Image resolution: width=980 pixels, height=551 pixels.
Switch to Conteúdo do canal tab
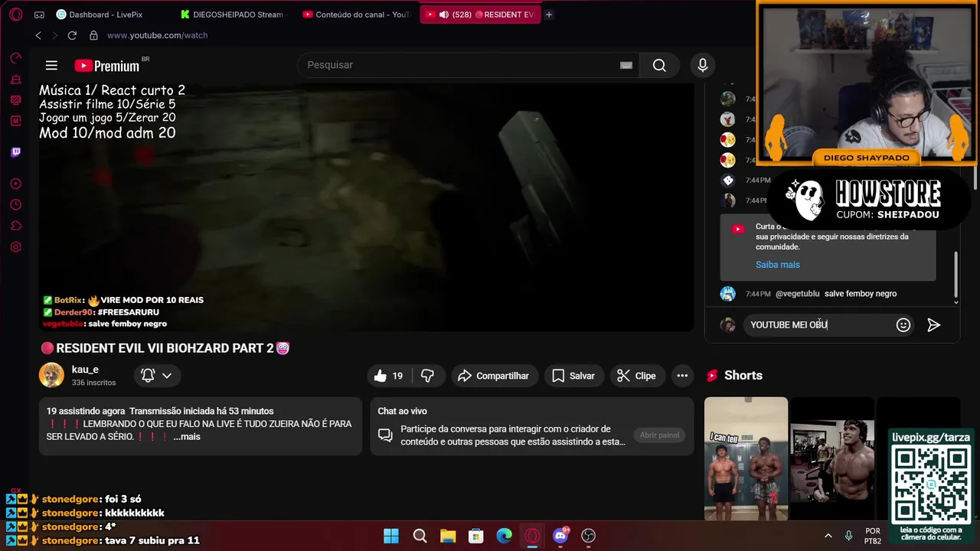point(357,15)
